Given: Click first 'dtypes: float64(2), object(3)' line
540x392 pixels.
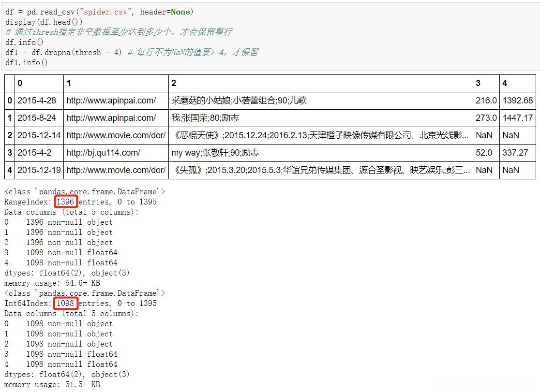Looking at the screenshot, I should [67, 273].
